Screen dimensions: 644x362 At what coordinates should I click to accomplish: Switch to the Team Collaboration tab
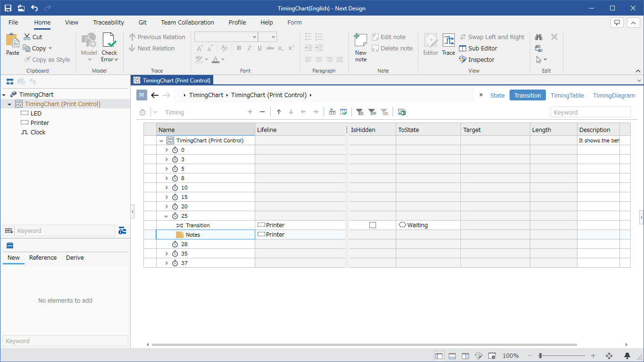coord(187,22)
